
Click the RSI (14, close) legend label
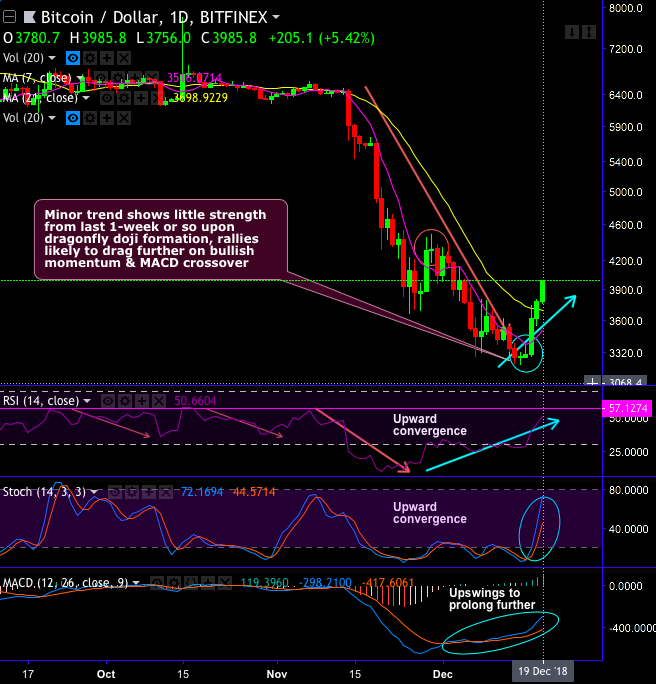click(41, 401)
